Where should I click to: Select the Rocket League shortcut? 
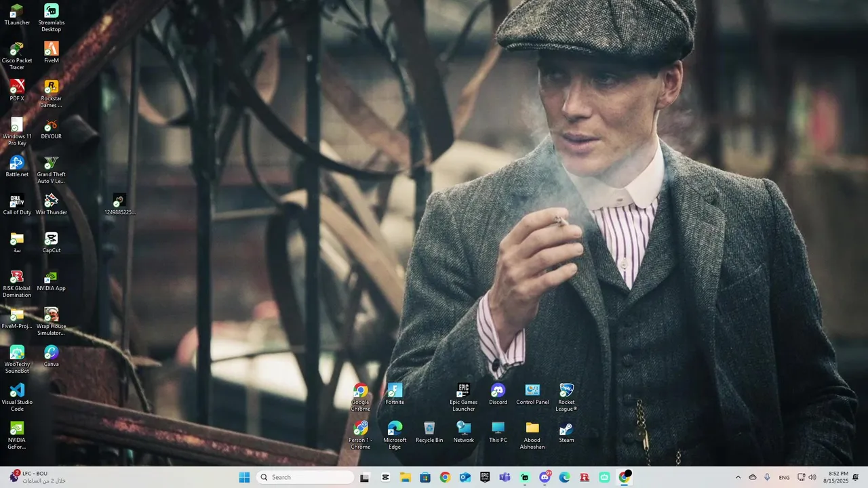tap(567, 397)
